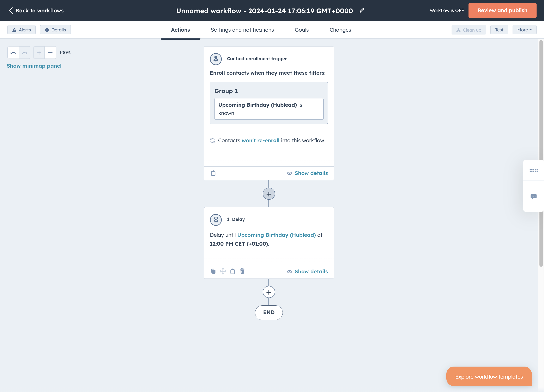Open Settings and notifications tab

pos(242,30)
